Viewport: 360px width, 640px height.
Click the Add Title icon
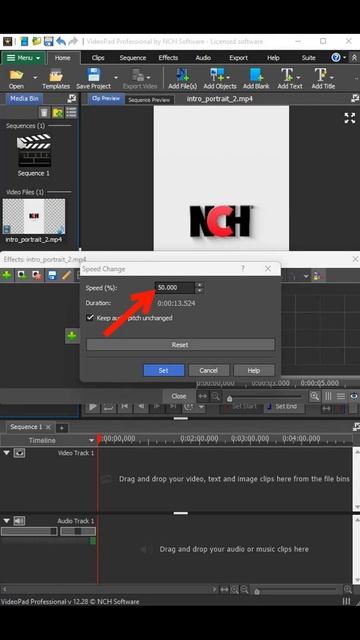pyautogui.click(x=321, y=75)
